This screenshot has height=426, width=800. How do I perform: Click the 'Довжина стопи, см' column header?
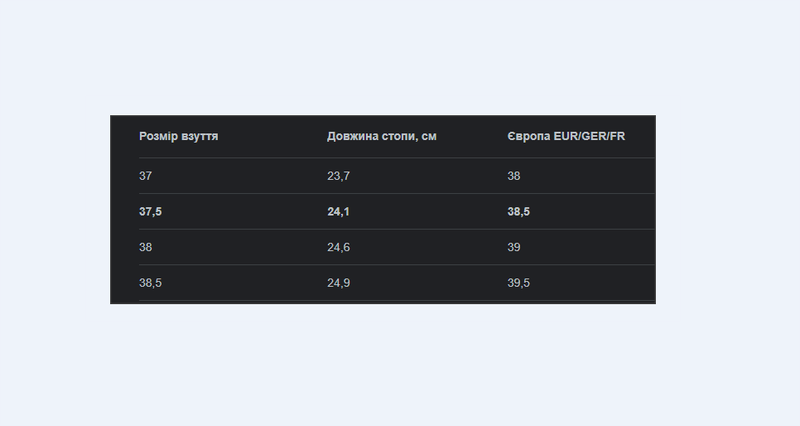tap(381, 136)
